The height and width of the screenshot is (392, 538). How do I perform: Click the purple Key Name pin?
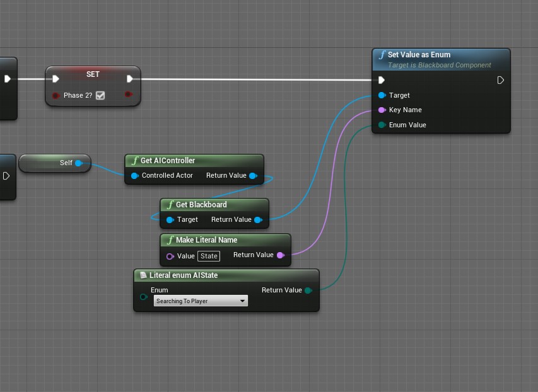(382, 110)
